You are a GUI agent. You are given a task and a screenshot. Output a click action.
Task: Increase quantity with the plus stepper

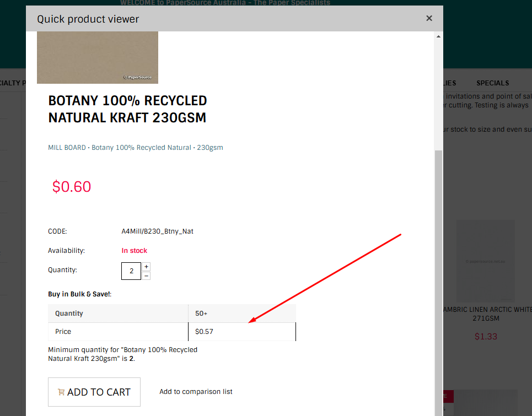point(146,267)
